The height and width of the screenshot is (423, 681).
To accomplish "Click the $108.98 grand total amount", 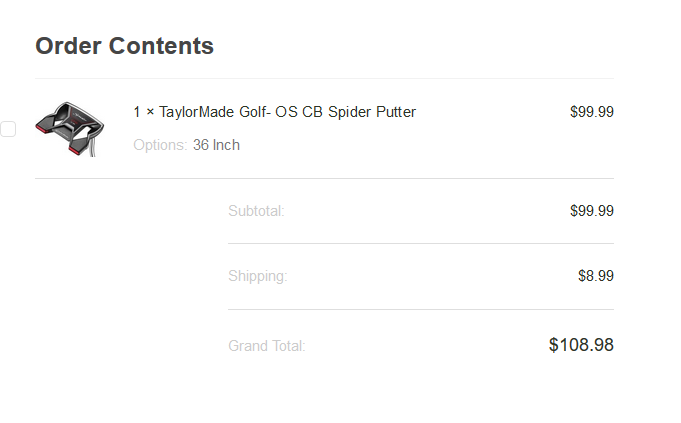I will (580, 345).
